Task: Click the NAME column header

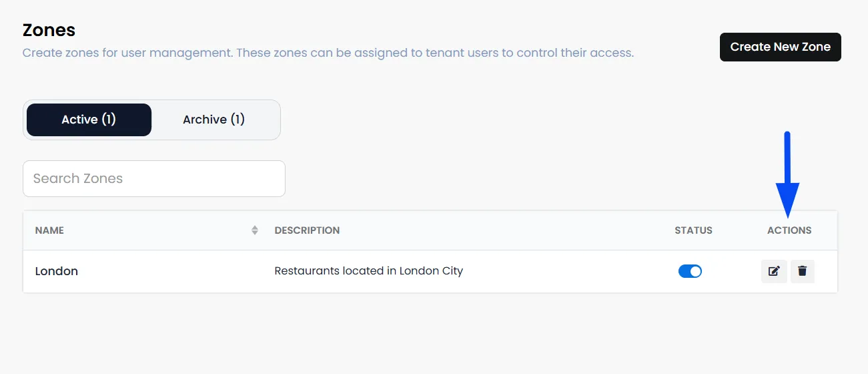Action: coord(49,230)
